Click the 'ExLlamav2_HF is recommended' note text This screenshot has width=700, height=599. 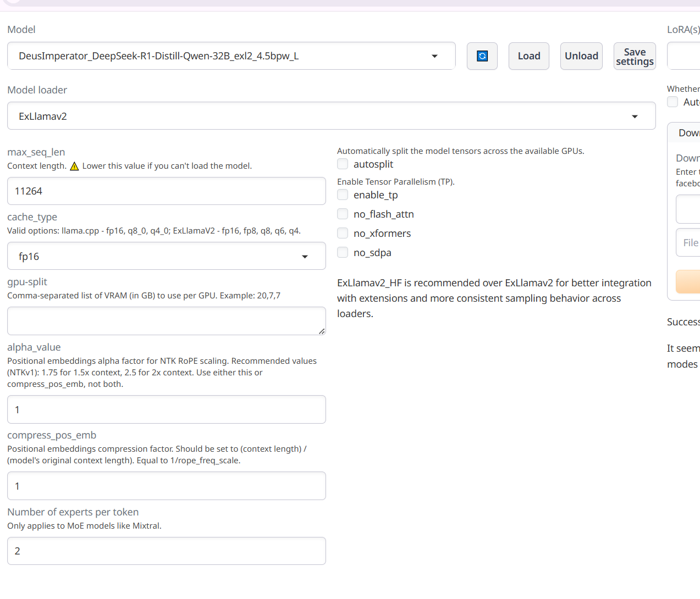tap(494, 298)
